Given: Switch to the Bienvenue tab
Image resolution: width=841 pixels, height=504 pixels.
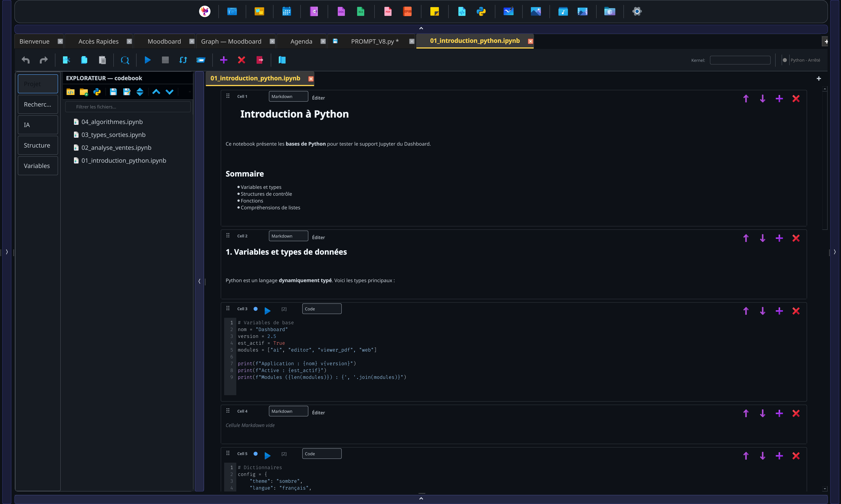Looking at the screenshot, I should point(35,42).
